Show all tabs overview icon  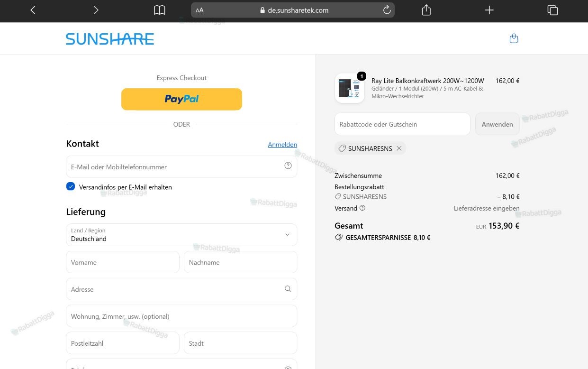552,10
